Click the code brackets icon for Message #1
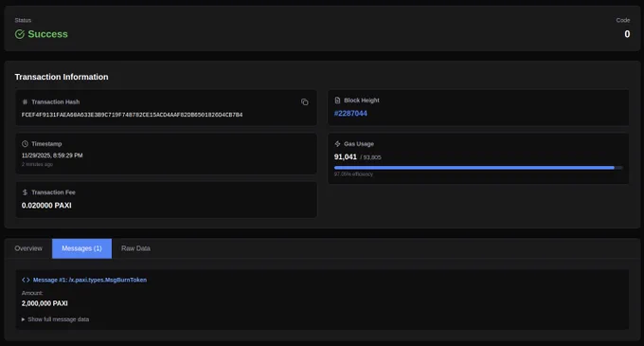 [26, 280]
